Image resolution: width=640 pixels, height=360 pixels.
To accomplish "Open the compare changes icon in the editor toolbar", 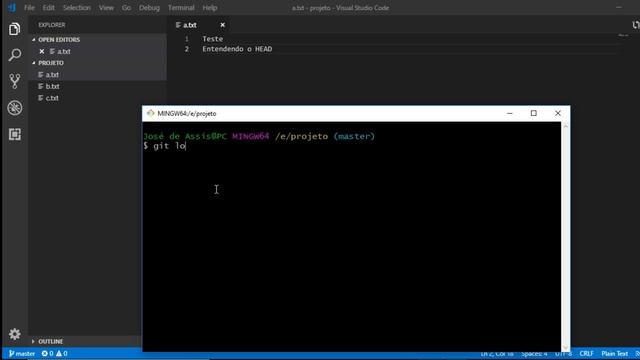I will 636,25.
